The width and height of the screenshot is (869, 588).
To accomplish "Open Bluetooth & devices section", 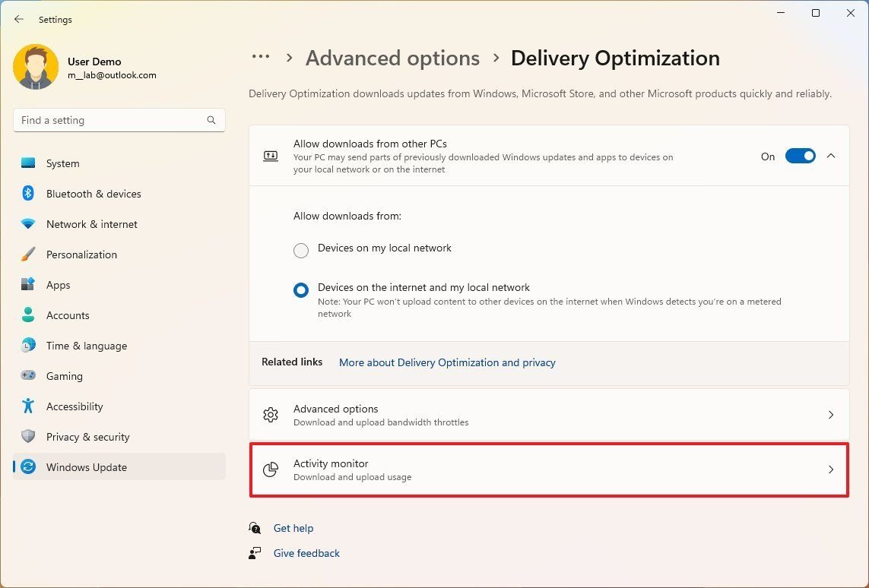I will click(x=119, y=194).
